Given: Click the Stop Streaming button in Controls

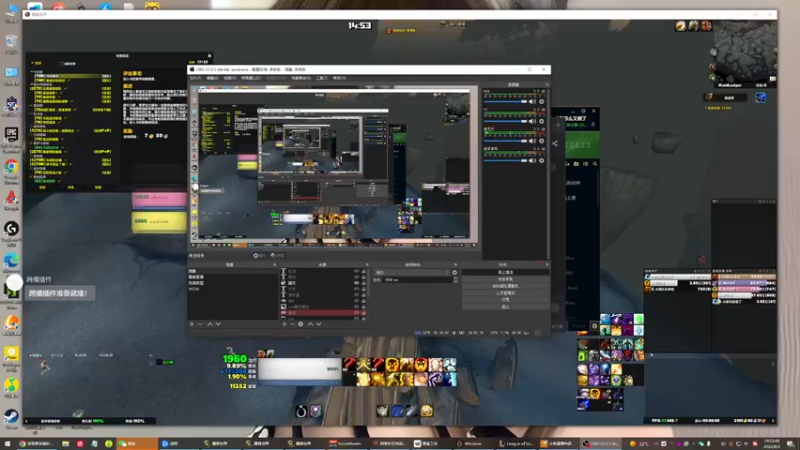Looking at the screenshot, I should (505, 272).
